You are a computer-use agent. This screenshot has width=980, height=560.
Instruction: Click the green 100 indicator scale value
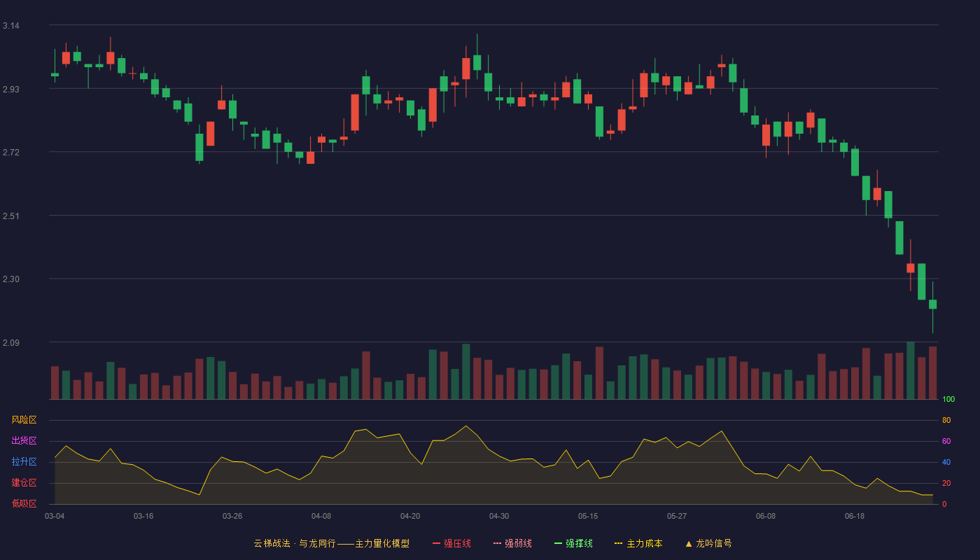tap(948, 400)
